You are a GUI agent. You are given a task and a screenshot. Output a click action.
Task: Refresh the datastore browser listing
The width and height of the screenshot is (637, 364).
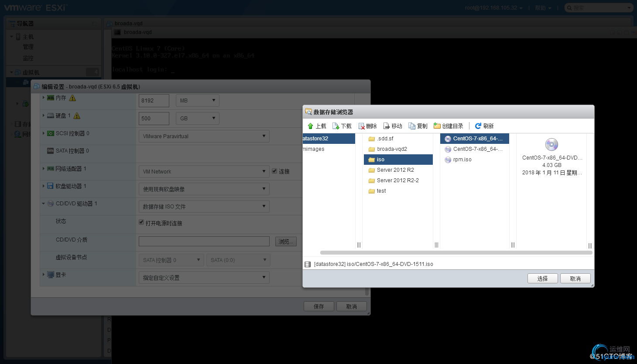point(484,126)
